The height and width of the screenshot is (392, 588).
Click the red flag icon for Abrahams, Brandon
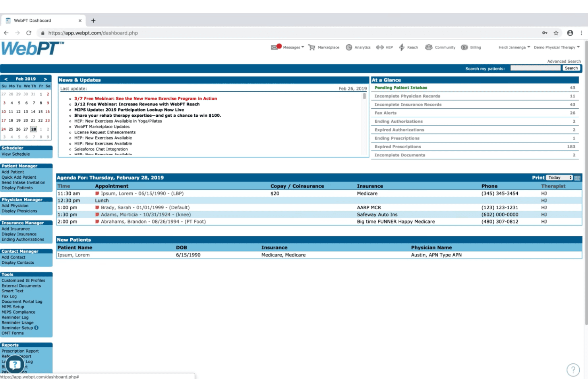coord(97,222)
